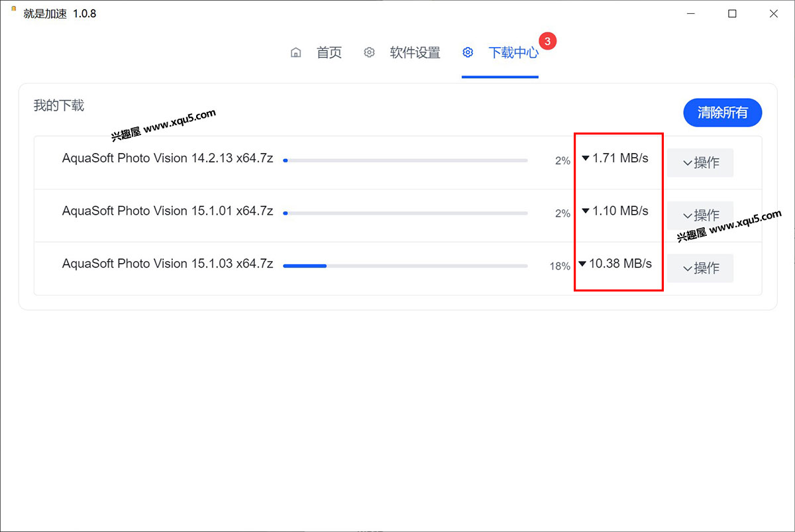
Task: Click the 就是加速 app icon in title bar
Action: tap(14, 10)
